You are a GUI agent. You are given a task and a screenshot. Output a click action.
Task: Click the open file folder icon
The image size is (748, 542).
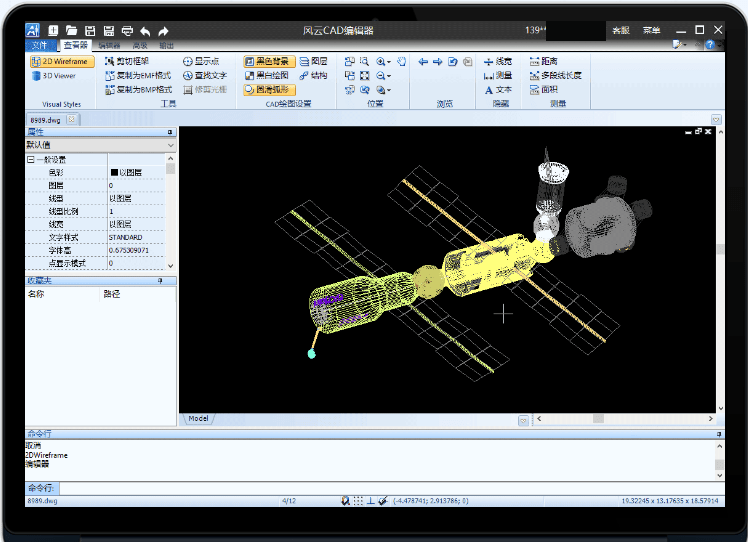(71, 31)
